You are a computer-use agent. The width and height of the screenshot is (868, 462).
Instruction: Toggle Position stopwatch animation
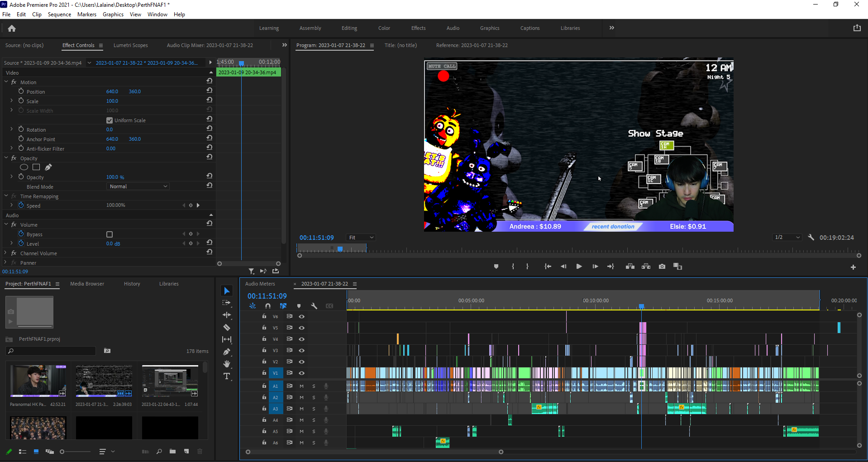21,91
